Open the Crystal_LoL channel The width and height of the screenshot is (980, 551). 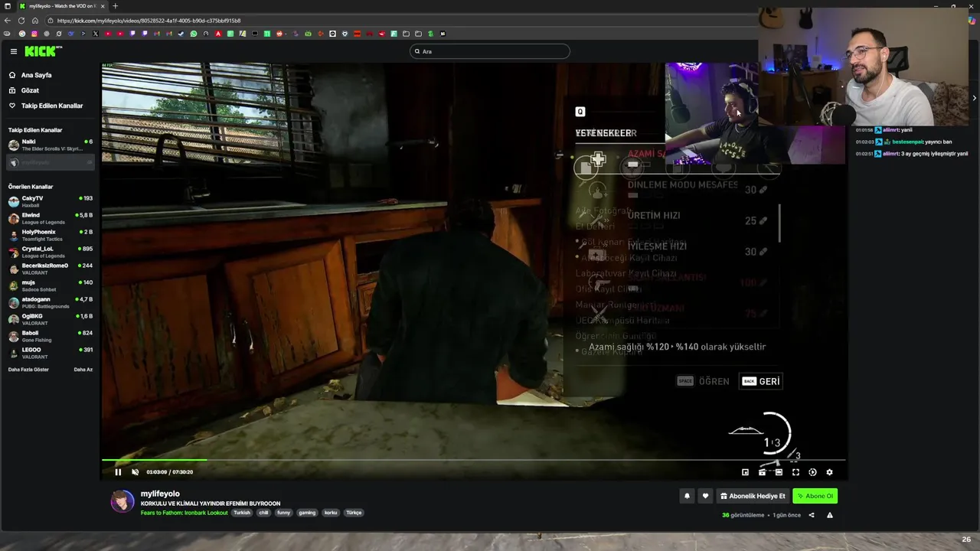point(50,252)
